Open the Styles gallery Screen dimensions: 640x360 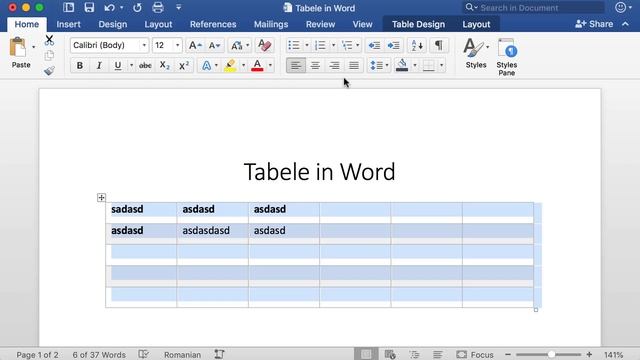[x=476, y=53]
